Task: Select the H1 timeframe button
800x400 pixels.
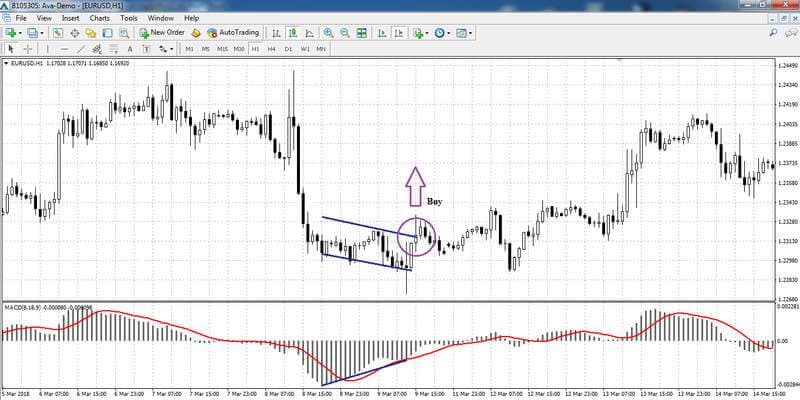Action: [x=256, y=49]
